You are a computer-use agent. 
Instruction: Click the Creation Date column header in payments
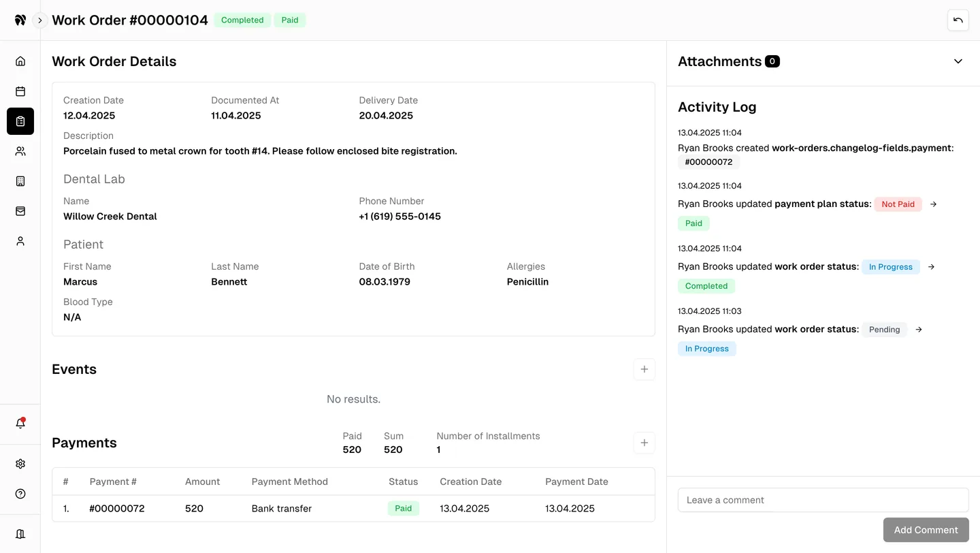click(x=471, y=481)
